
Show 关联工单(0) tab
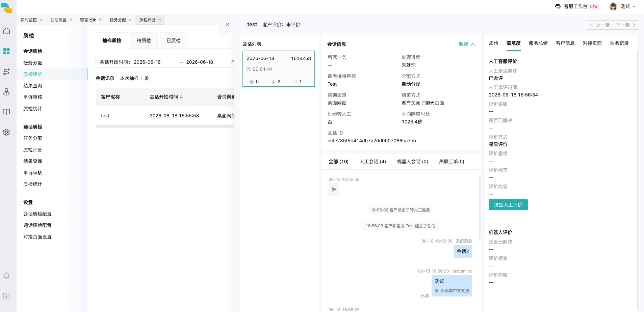tap(452, 162)
